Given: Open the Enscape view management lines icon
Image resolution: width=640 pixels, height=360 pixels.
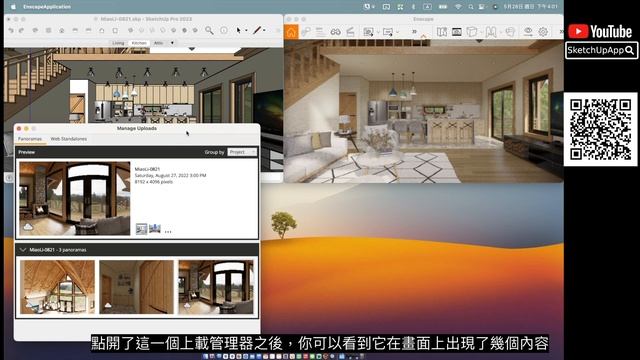Looking at the screenshot, I should 320,31.
